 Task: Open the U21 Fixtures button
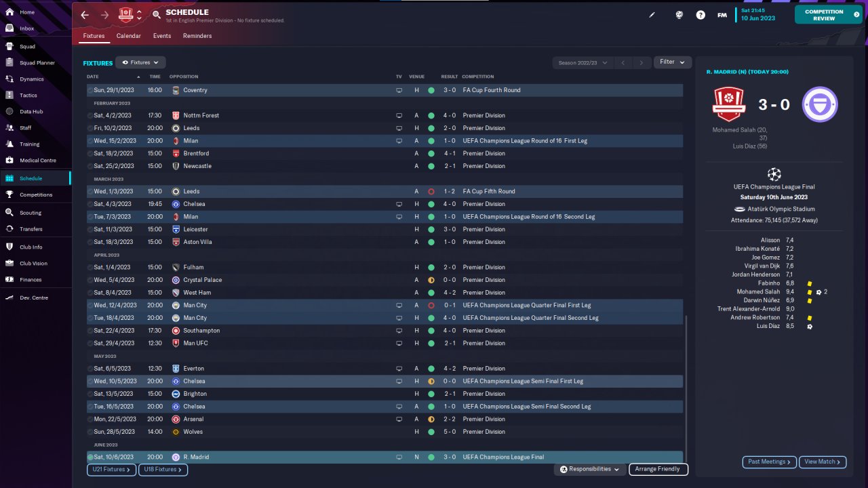tap(111, 469)
